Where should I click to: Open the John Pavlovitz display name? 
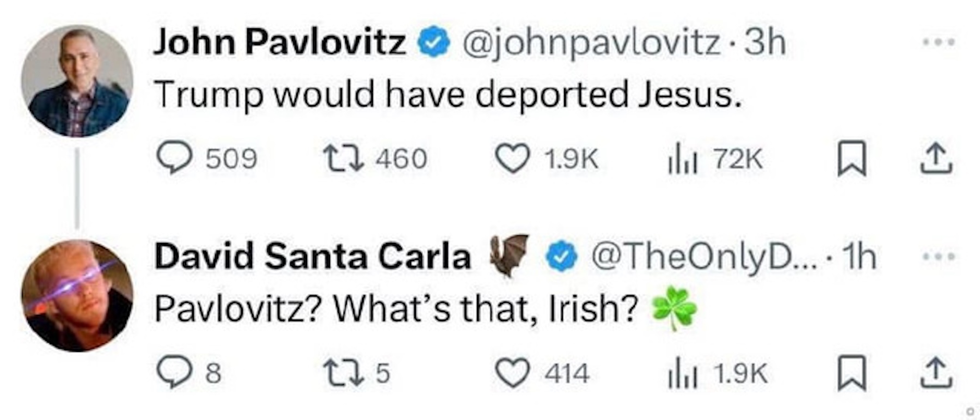click(x=279, y=41)
